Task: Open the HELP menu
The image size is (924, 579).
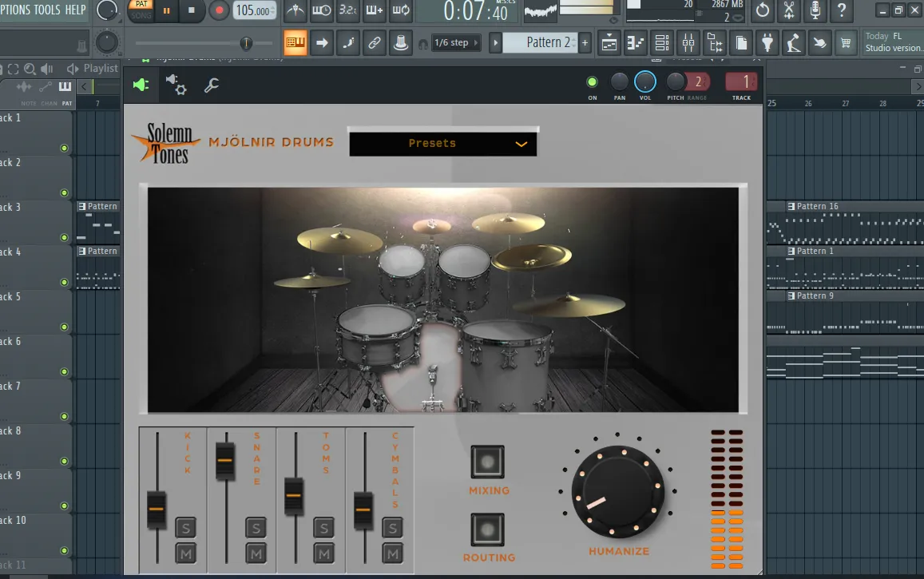Action: 75,10
